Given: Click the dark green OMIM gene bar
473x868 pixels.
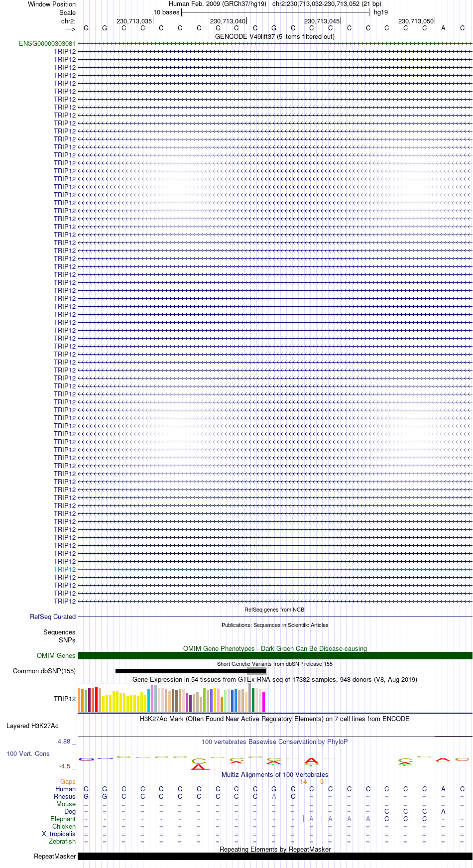Looking at the screenshot, I should 275,656.
